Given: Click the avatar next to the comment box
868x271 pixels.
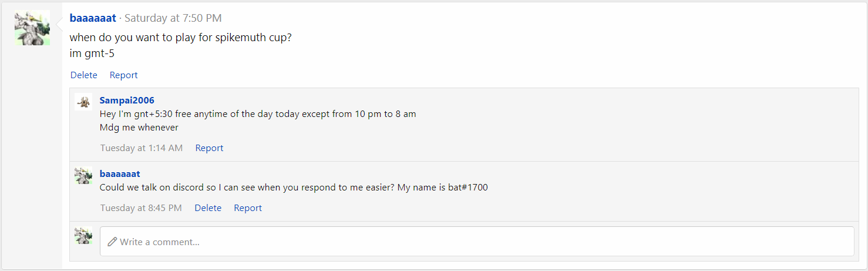Looking at the screenshot, I should [x=83, y=235].
